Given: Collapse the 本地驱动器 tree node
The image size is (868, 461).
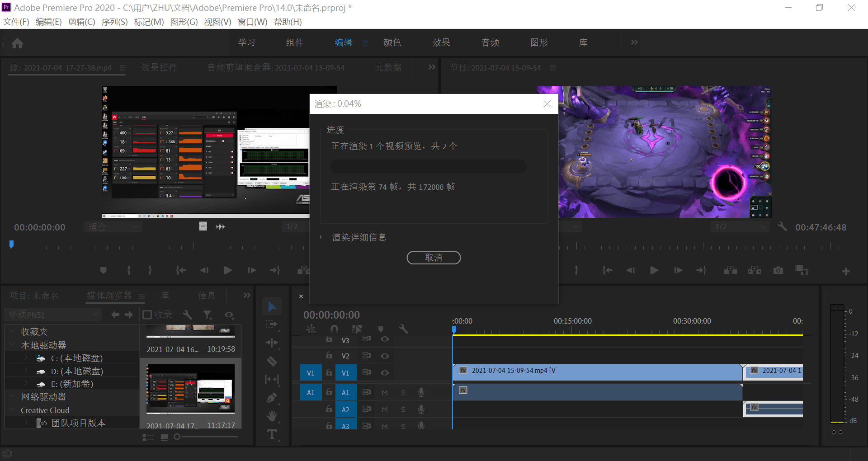Looking at the screenshot, I should [x=12, y=344].
